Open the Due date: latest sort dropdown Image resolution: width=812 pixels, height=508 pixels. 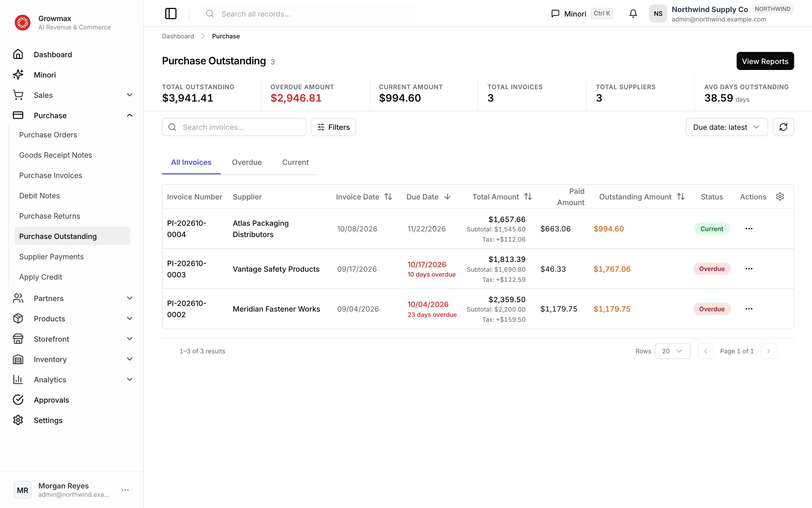point(727,127)
